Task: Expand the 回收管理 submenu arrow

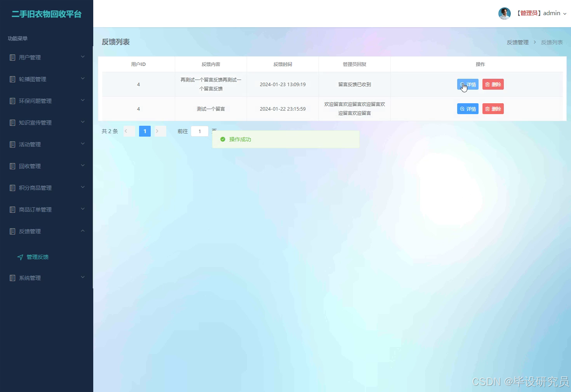Action: 83,165
